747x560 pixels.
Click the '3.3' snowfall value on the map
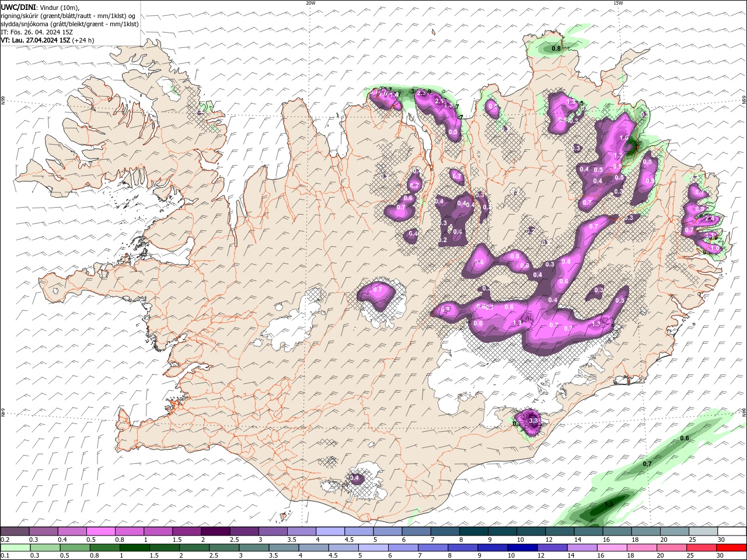pos(533,420)
